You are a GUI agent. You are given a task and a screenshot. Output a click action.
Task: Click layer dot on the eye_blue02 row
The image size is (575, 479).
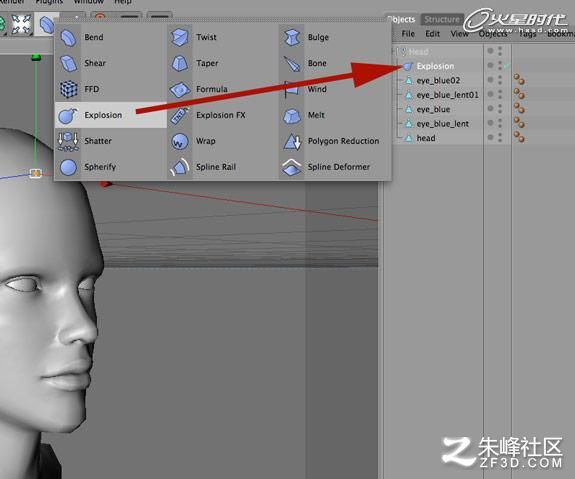(490, 80)
